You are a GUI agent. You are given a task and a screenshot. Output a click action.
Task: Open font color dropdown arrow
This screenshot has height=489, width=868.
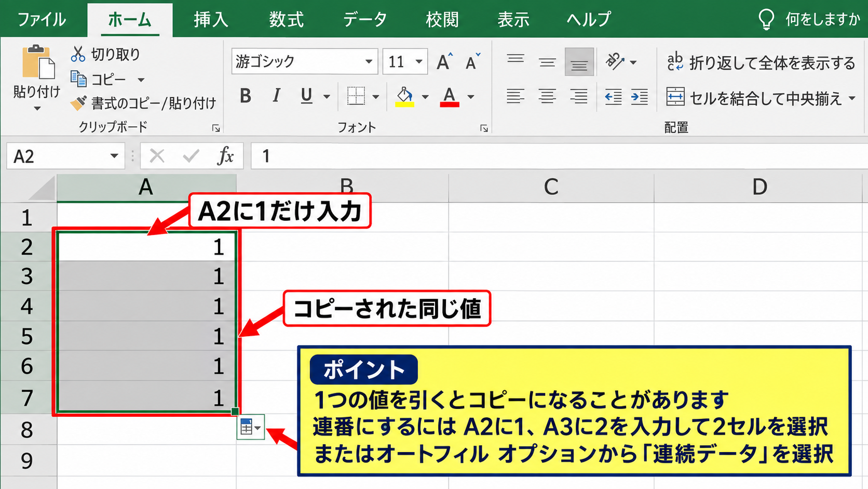471,97
